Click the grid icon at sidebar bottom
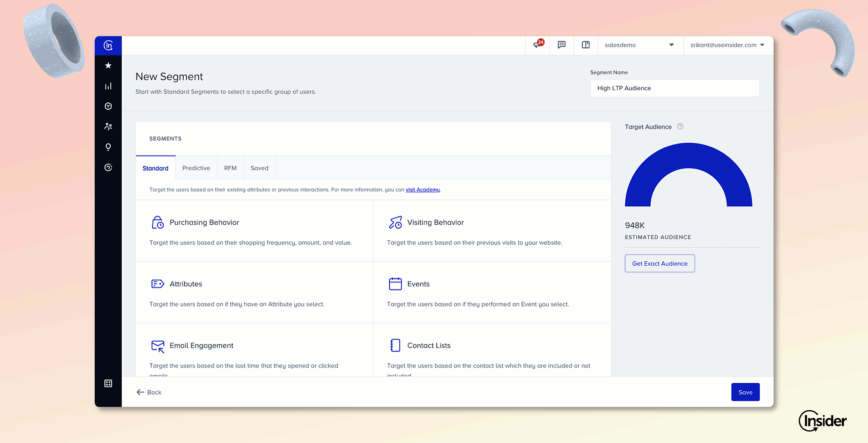 coord(108,383)
